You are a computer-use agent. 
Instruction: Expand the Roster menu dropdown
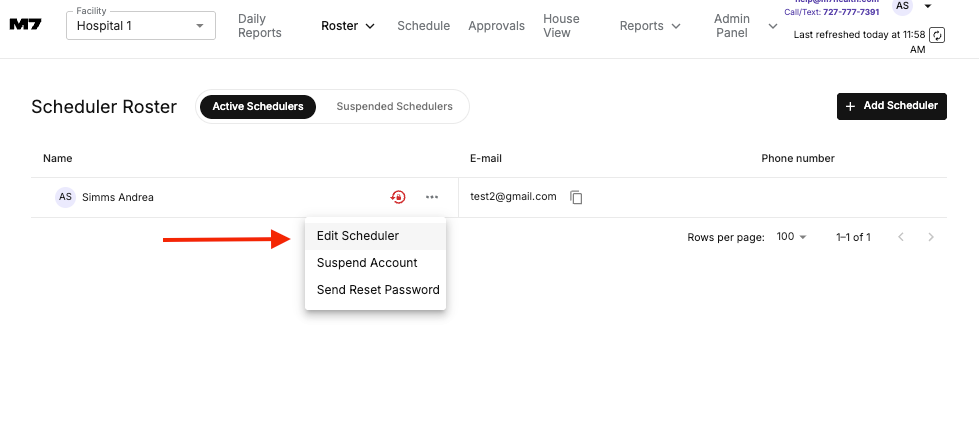click(x=348, y=26)
